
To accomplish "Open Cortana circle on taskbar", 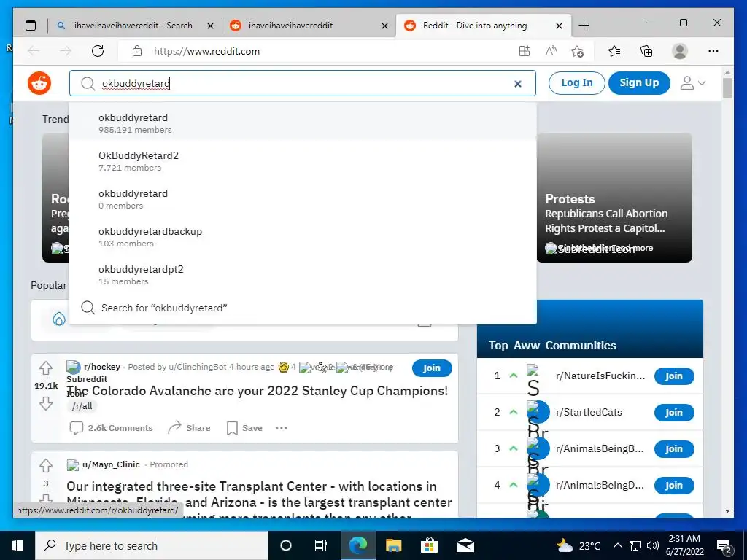I will click(x=286, y=545).
